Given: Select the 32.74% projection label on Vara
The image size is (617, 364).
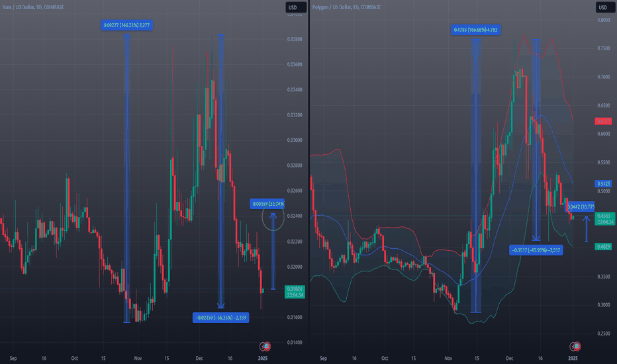Looking at the screenshot, I should point(267,204).
